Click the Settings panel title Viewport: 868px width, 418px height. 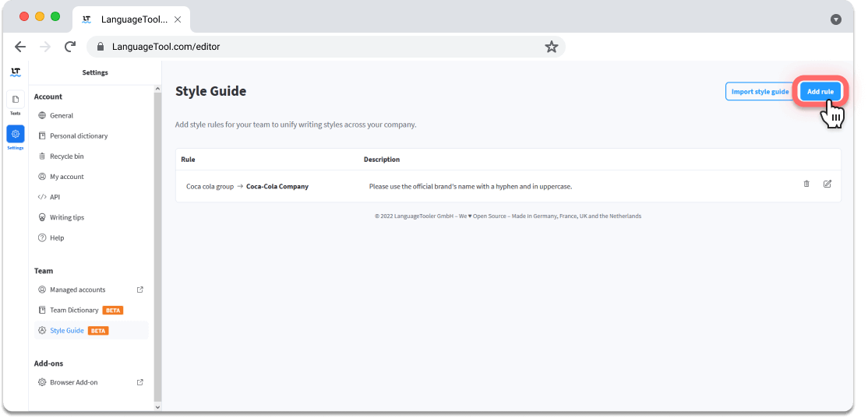point(95,72)
